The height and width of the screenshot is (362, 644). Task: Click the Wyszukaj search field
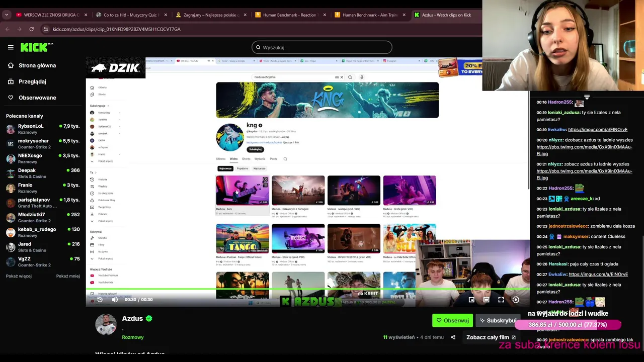point(321,47)
